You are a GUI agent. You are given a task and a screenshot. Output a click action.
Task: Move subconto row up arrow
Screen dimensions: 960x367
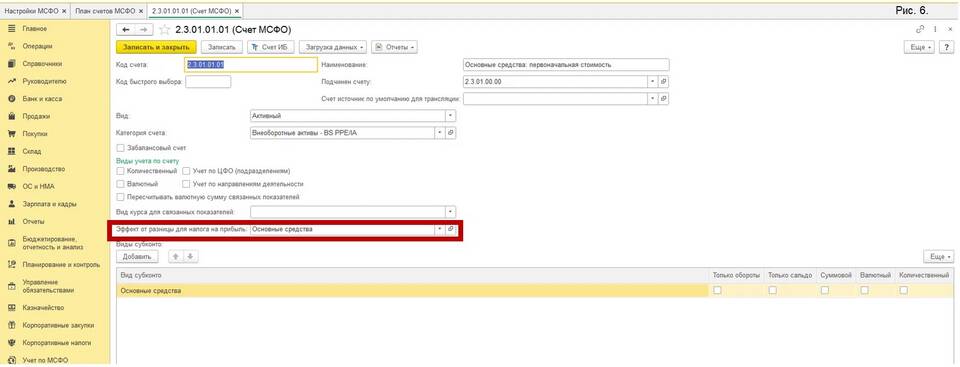point(176,257)
